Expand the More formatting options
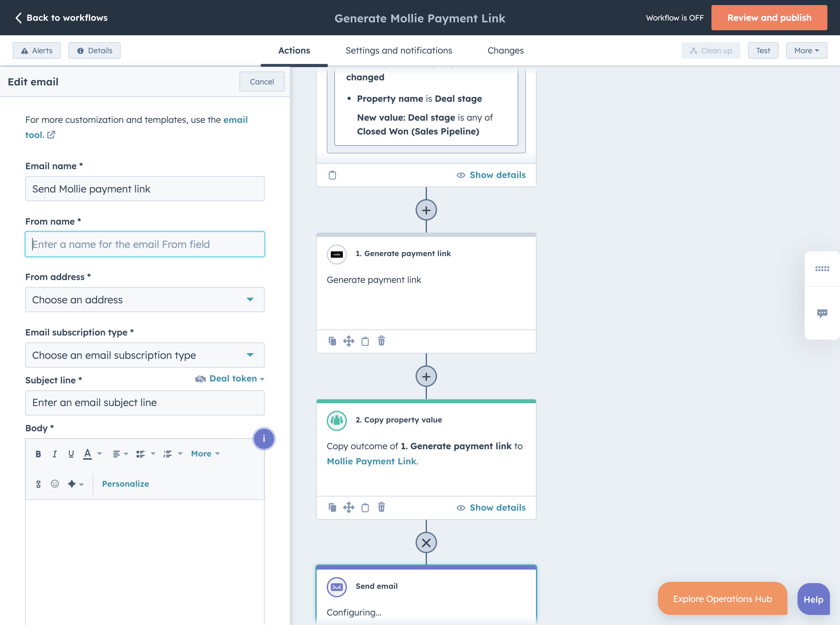 (x=205, y=454)
